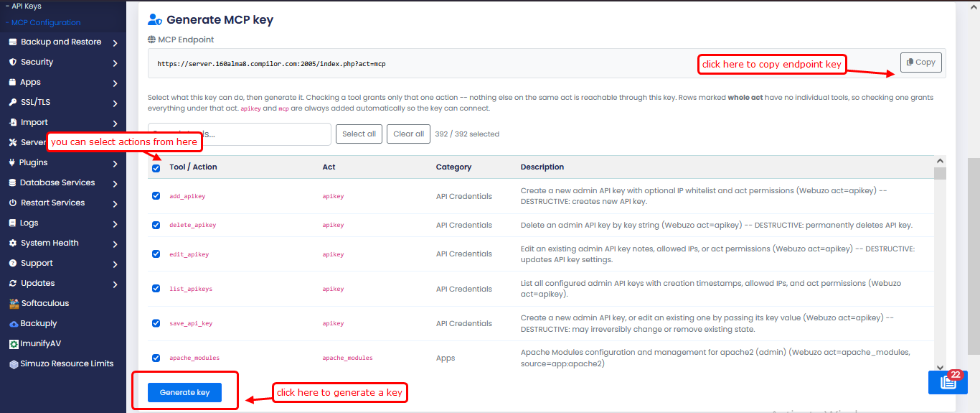The image size is (980, 413).
Task: Expand the Updates menu chevron
Action: pos(116,284)
